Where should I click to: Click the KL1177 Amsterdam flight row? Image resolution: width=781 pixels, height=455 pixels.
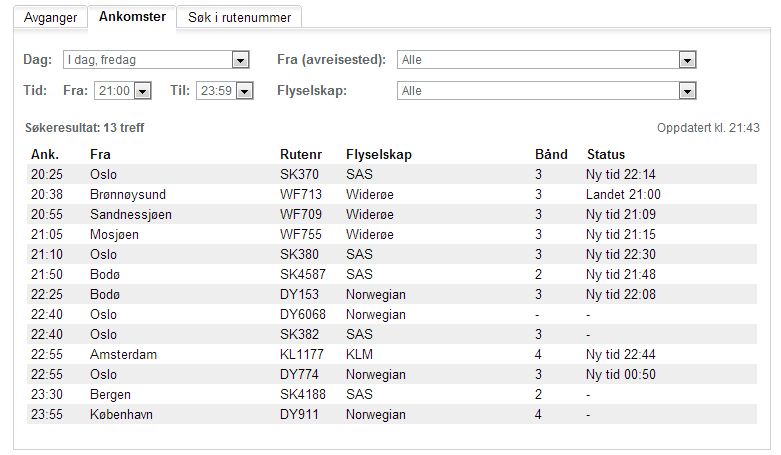point(395,354)
